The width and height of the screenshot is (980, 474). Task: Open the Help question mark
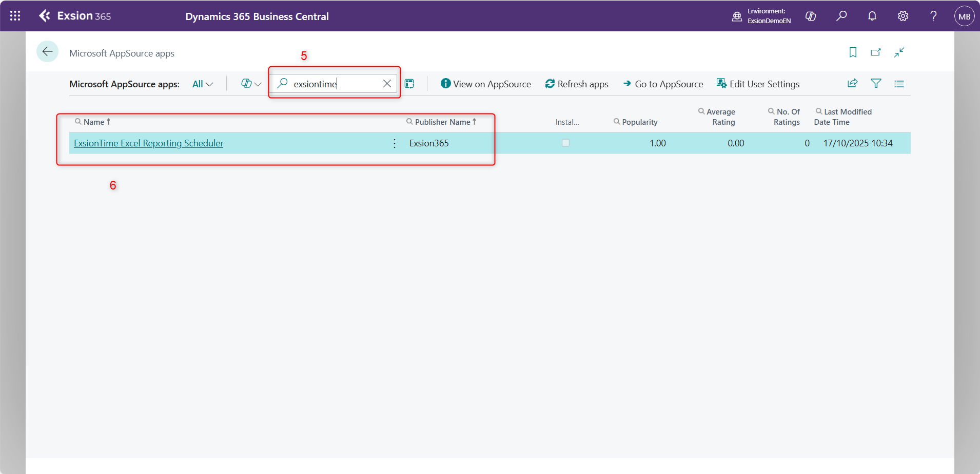click(x=934, y=16)
